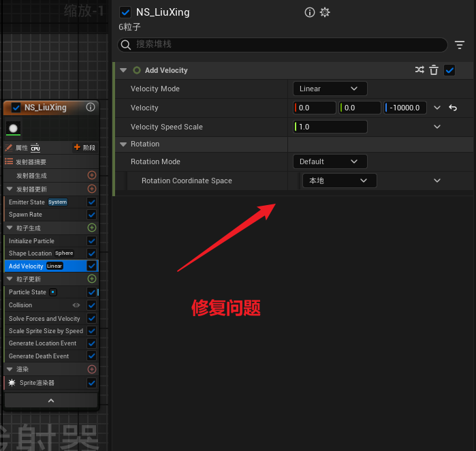Toggle Collision debug eye icon
This screenshot has height=451, width=476.
[x=76, y=305]
